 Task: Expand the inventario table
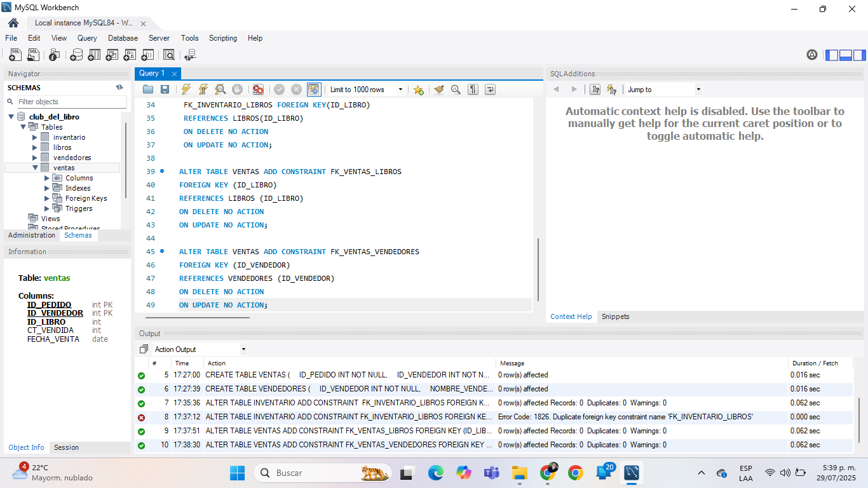[35, 137]
